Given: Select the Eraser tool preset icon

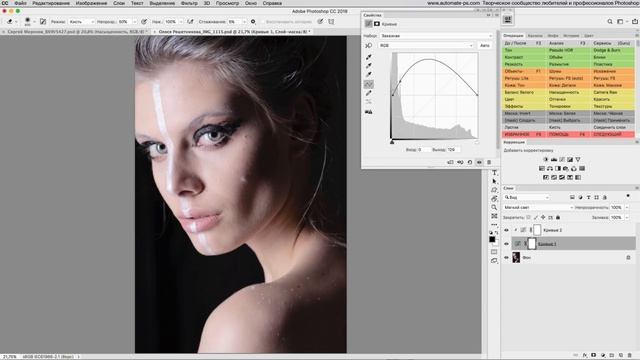Looking at the screenshot, I should click(10, 22).
